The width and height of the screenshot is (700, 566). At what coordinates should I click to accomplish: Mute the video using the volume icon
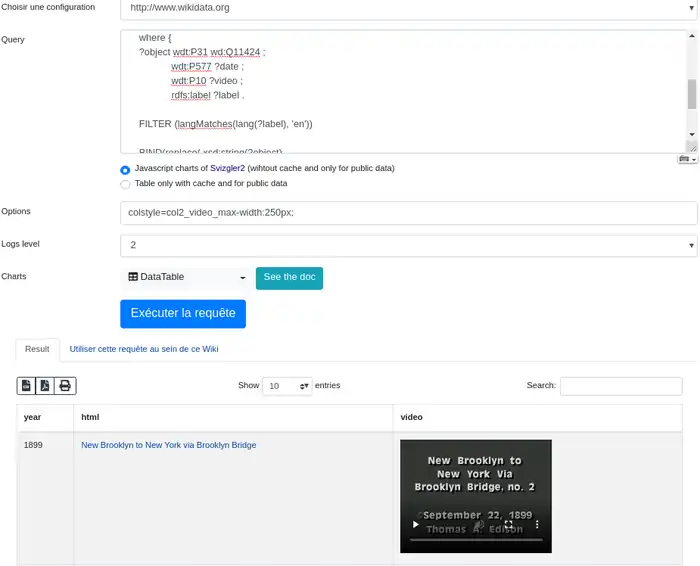click(480, 524)
